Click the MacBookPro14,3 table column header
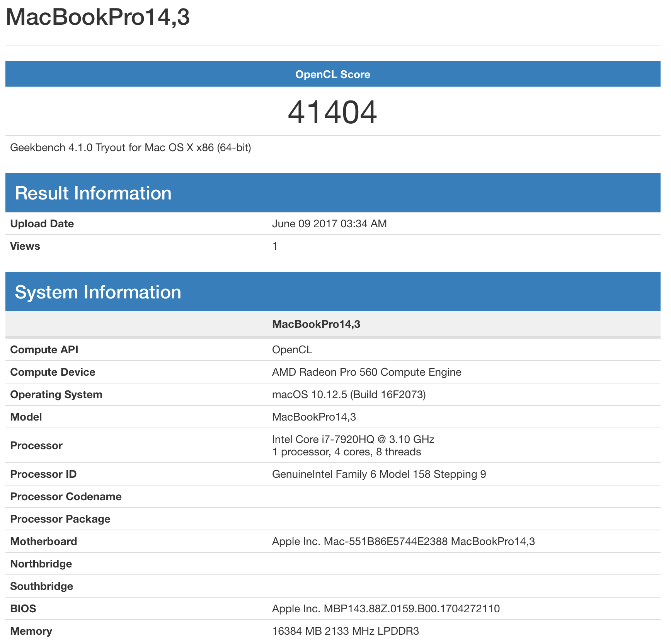 [316, 324]
